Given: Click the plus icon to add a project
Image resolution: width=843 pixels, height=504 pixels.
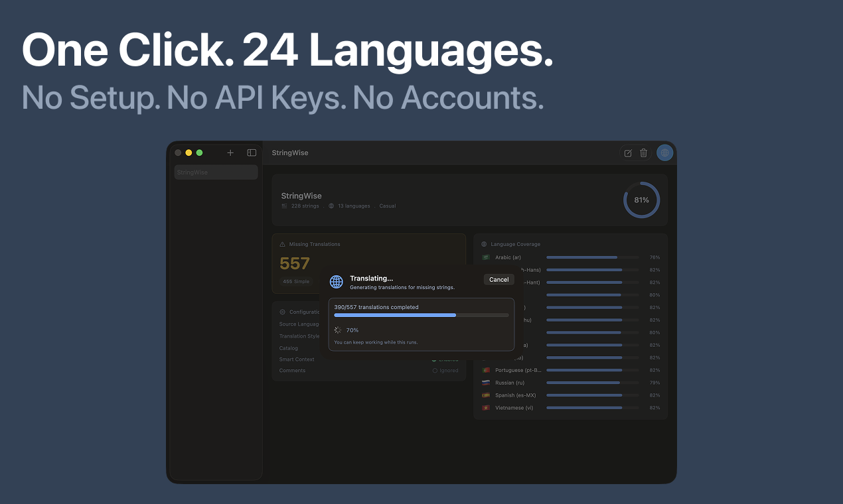Looking at the screenshot, I should [x=230, y=153].
